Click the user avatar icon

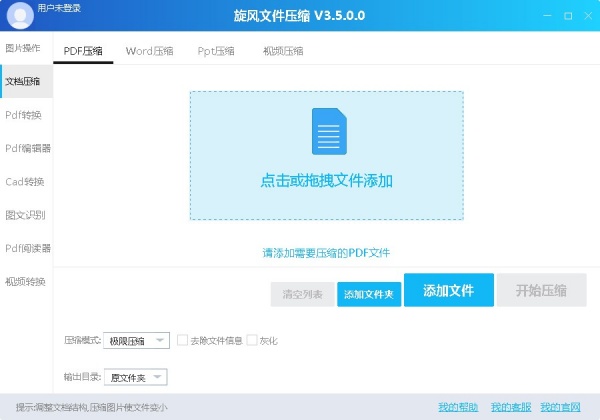click(19, 15)
